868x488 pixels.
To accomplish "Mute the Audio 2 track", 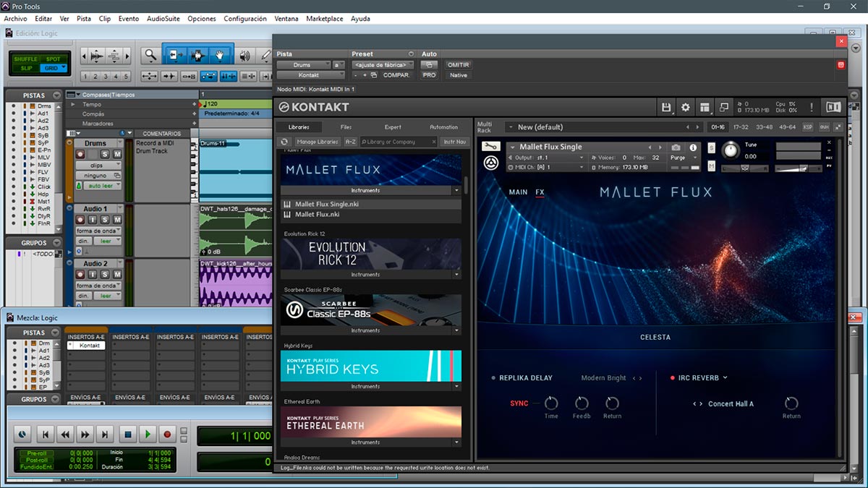I will (x=117, y=275).
